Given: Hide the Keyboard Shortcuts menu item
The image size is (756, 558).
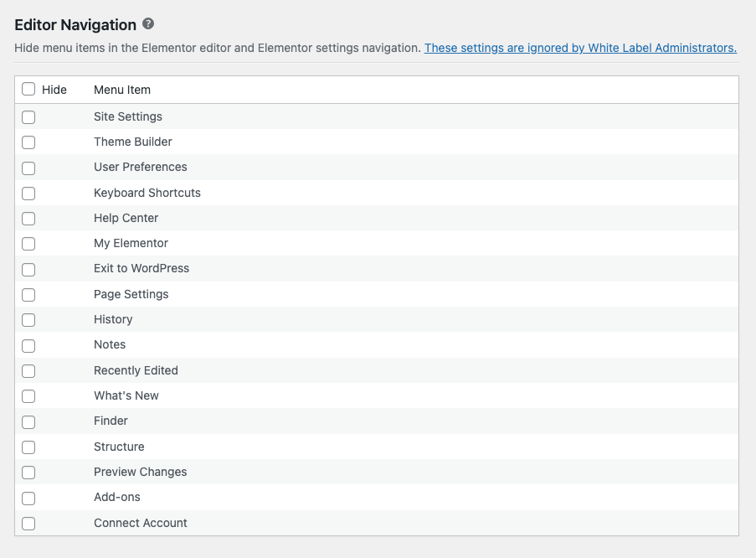Looking at the screenshot, I should tap(28, 194).
